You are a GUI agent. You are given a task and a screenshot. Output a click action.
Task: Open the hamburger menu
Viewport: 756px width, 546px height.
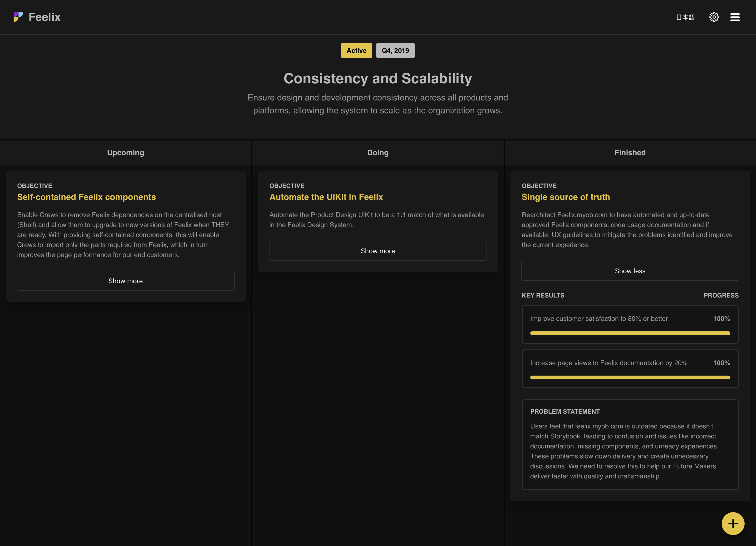pyautogui.click(x=735, y=17)
